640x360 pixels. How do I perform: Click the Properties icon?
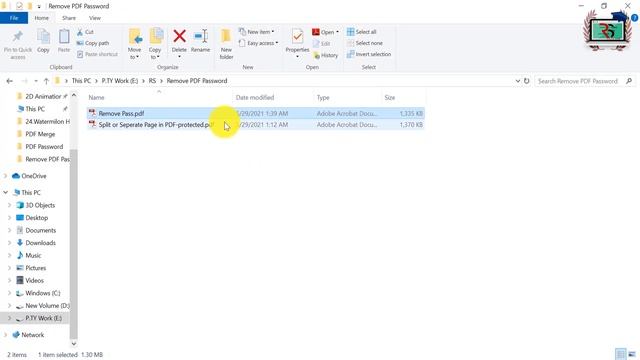[x=297, y=37]
